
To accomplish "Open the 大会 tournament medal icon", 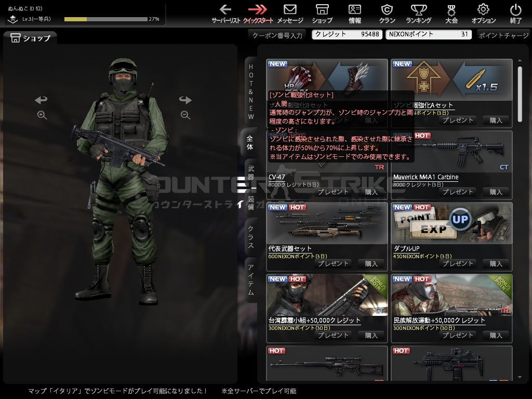I will (451, 14).
